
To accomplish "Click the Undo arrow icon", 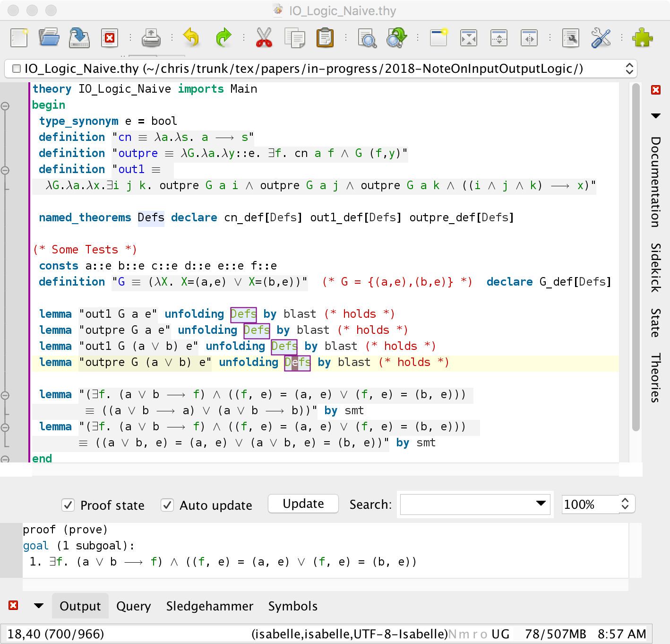I will (x=191, y=37).
